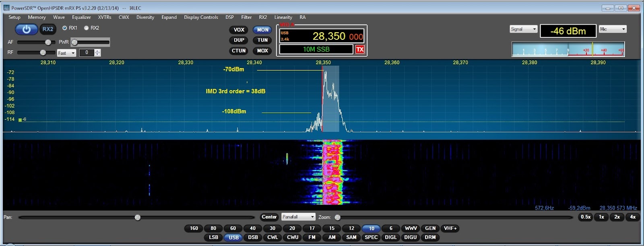Select SAM mode
Image resolution: width=644 pixels, height=246 pixels.
351,238
